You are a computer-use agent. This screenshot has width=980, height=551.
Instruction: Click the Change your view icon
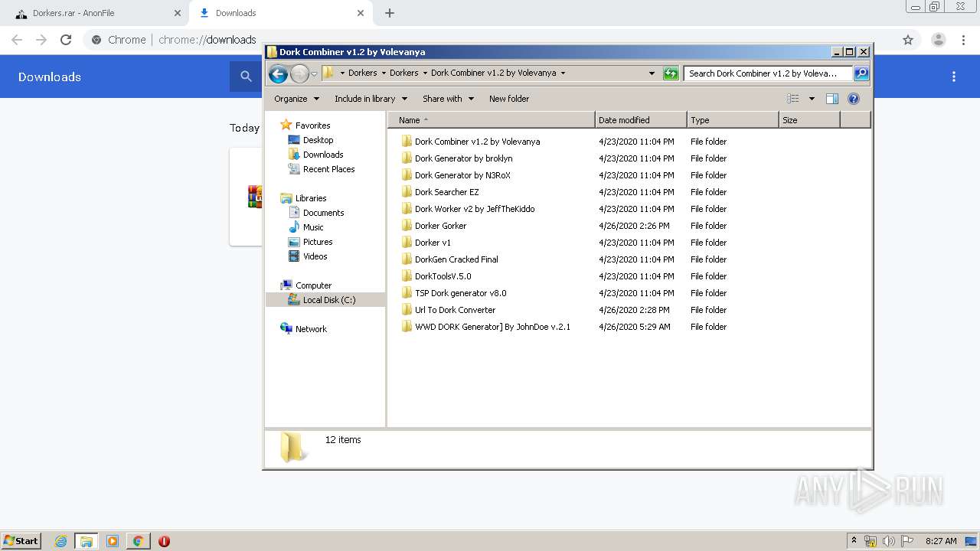pos(793,99)
